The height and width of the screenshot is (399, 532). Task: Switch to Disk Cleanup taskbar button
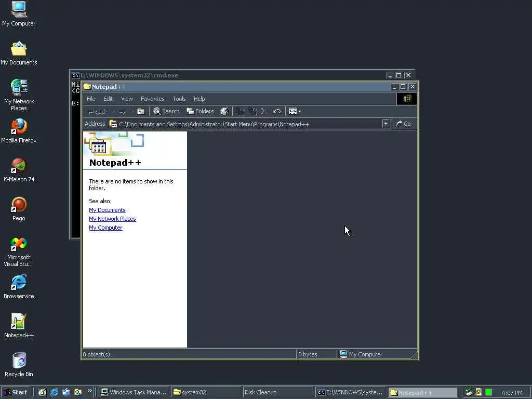point(277,392)
